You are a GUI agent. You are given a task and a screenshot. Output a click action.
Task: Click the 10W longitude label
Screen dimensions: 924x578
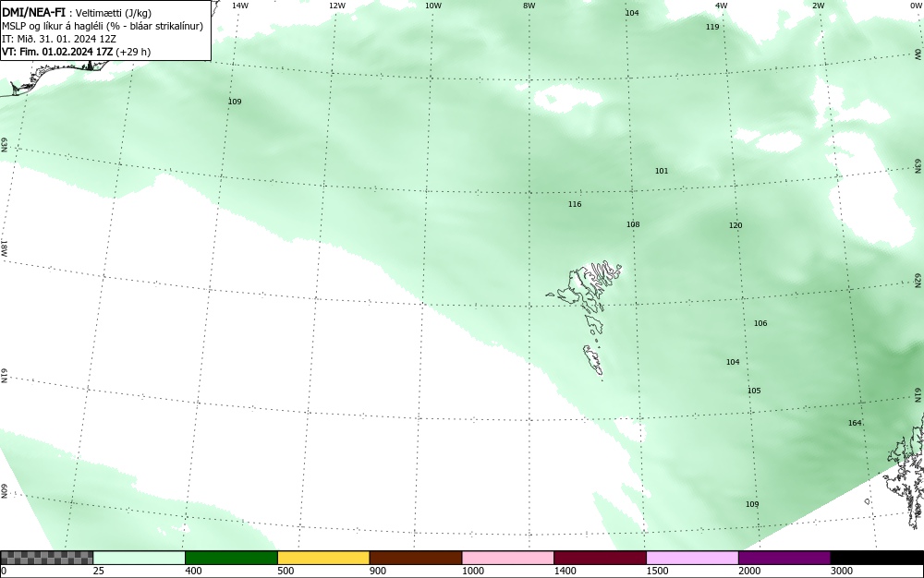(x=433, y=6)
